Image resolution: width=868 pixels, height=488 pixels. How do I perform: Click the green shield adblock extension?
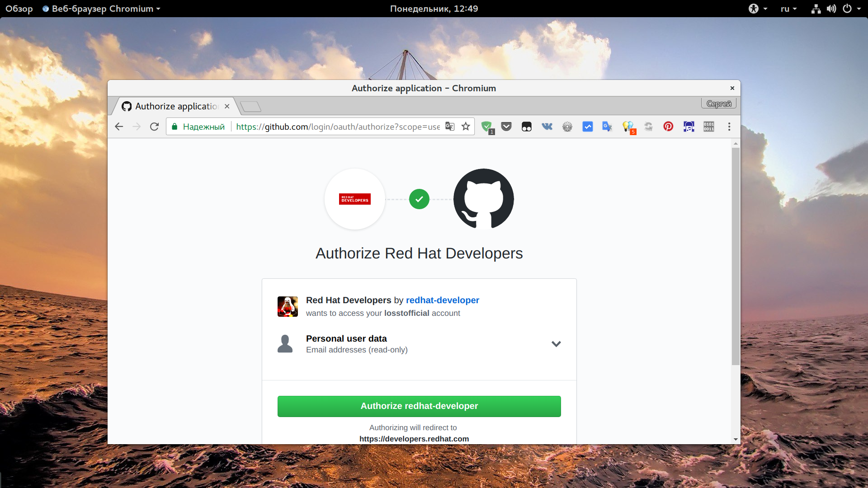(487, 127)
